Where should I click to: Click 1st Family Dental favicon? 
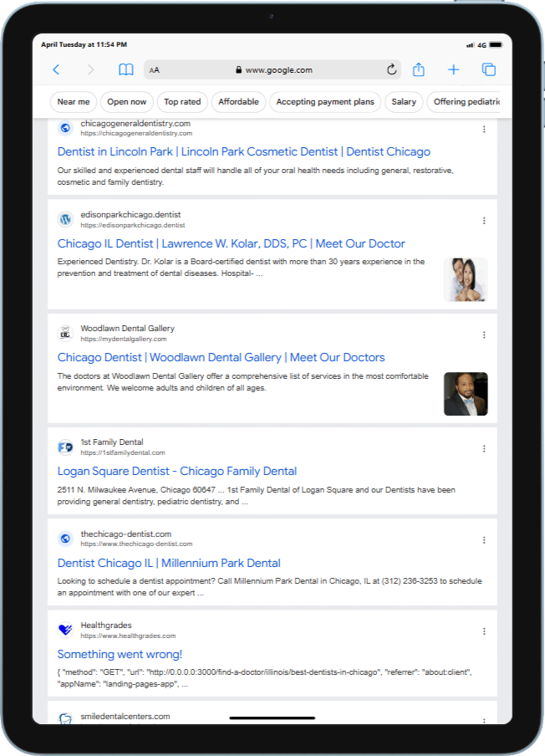(65, 447)
